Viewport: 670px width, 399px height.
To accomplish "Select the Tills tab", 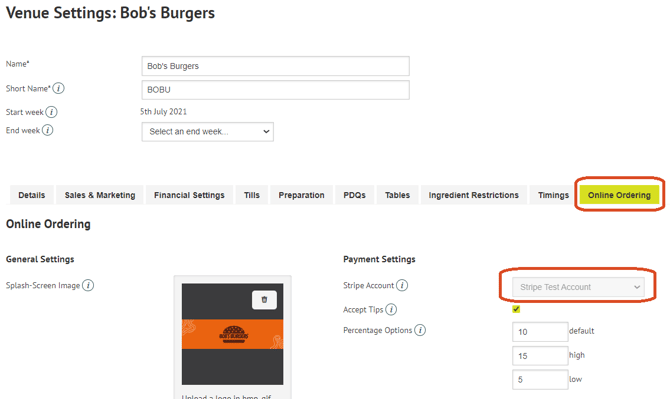I will (252, 195).
